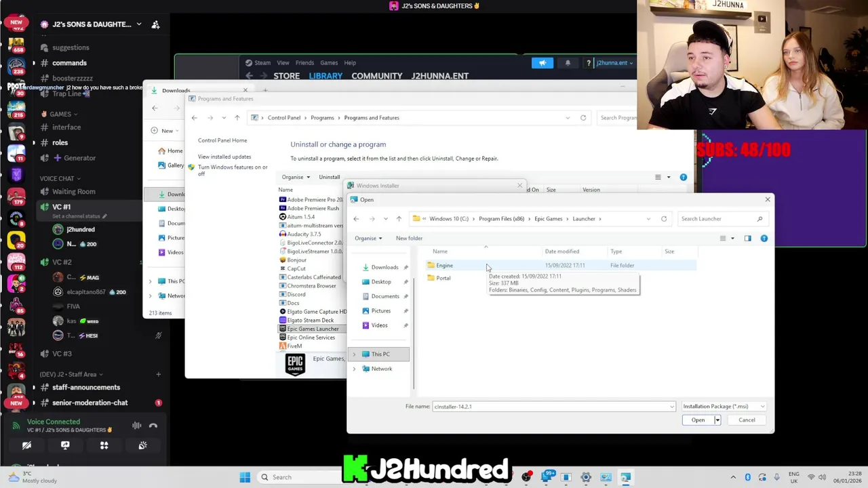The height and width of the screenshot is (488, 868).
Task: Open noise suppression settings in Discord
Action: [137, 426]
